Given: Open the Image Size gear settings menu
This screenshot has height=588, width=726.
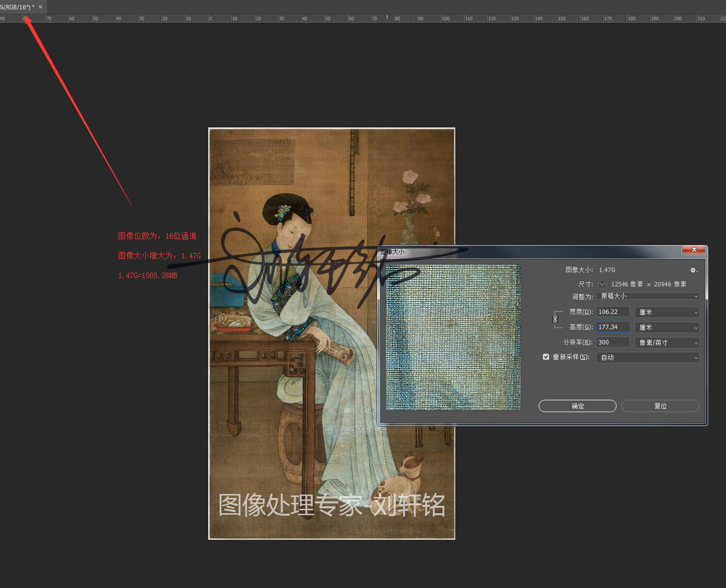Looking at the screenshot, I should [694, 270].
